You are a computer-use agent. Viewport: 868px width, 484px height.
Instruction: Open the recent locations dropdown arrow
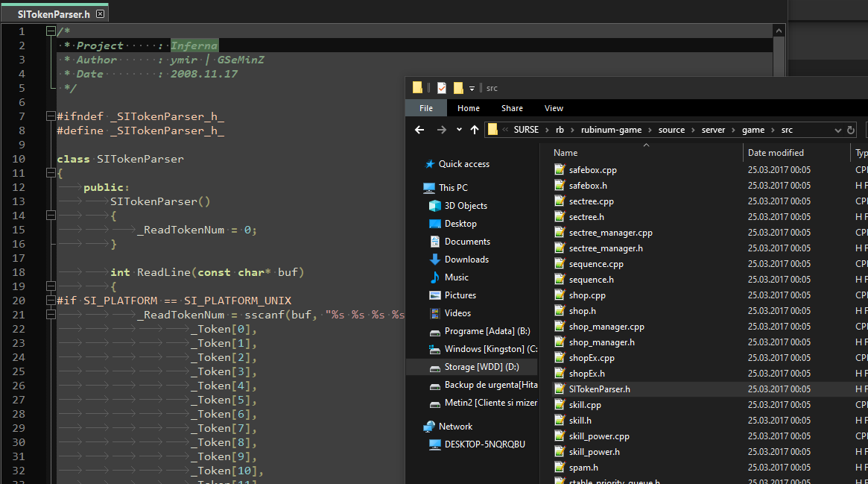click(459, 130)
